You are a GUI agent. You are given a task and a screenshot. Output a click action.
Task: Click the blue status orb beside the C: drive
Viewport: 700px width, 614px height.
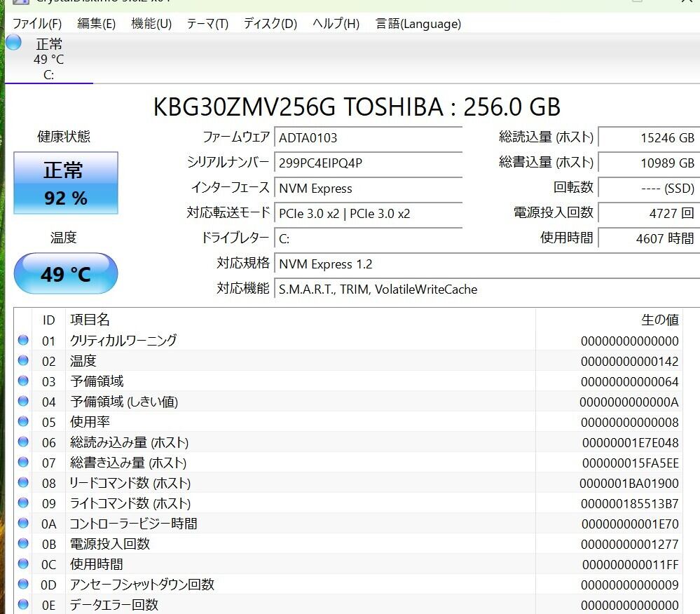13,43
